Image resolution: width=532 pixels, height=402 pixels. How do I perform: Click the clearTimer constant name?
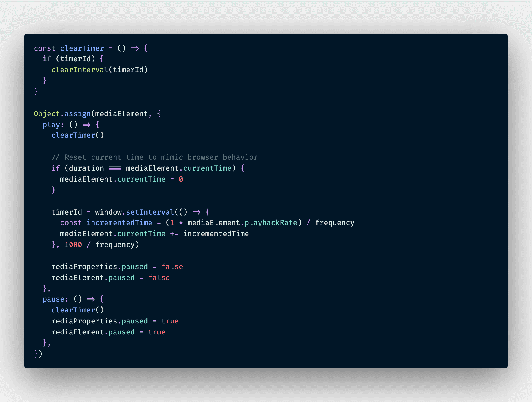82,48
